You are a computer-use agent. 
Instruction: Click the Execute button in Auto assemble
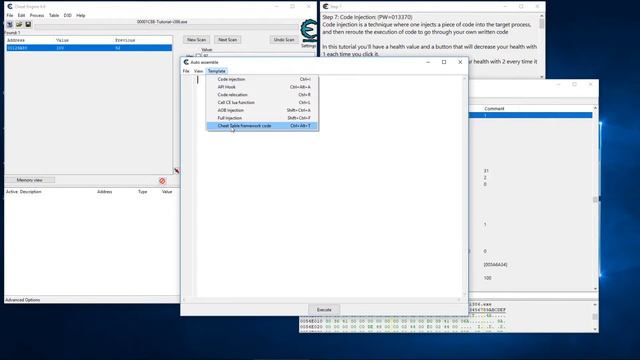(x=324, y=310)
